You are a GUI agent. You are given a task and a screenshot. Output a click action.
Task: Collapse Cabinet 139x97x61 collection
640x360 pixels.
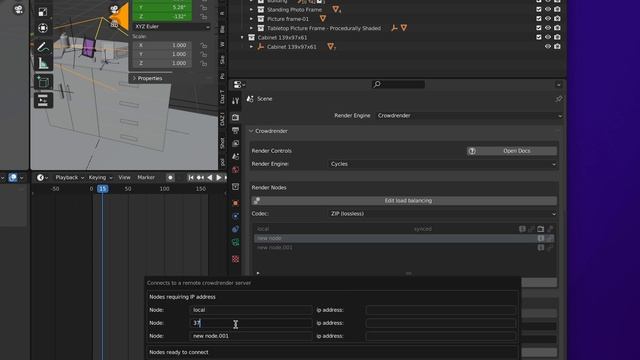click(x=242, y=38)
